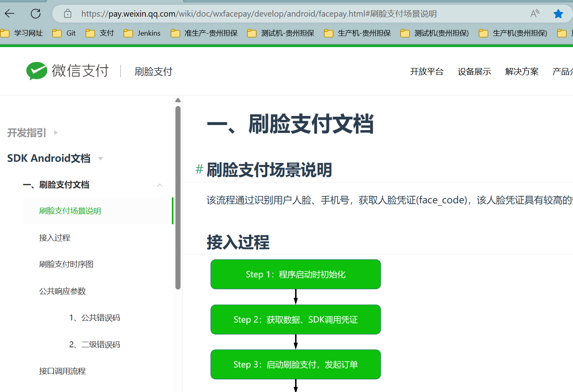Open the 解决方案 nav menu
This screenshot has width=573, height=392.
click(x=522, y=72)
